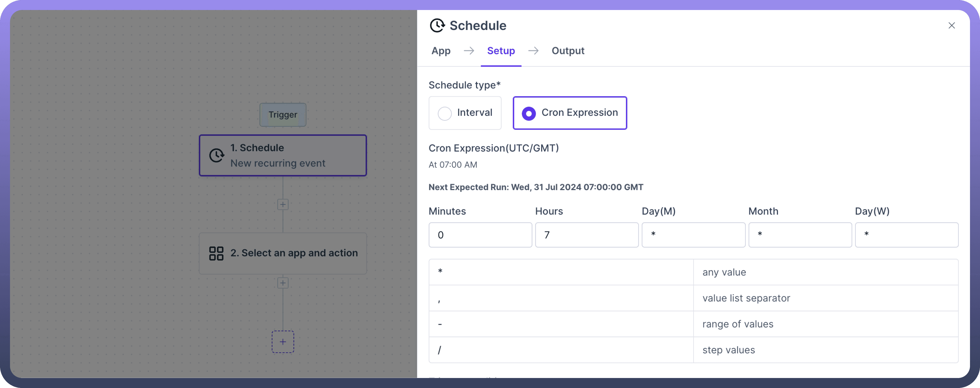The image size is (980, 388).
Task: Click the dashed plus box at workflow end
Action: tap(283, 341)
